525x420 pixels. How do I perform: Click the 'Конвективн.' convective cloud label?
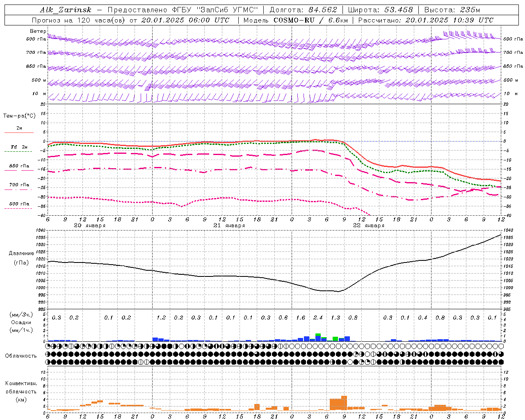click(21, 383)
